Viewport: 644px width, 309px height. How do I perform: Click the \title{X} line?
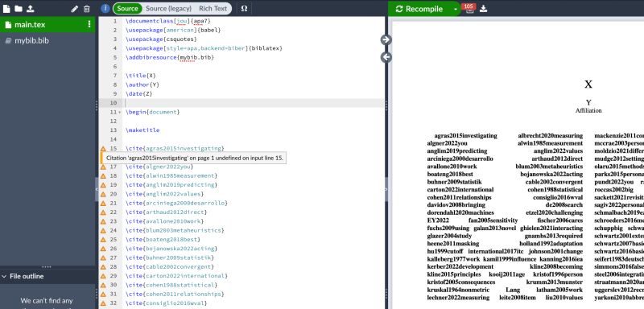click(141, 76)
